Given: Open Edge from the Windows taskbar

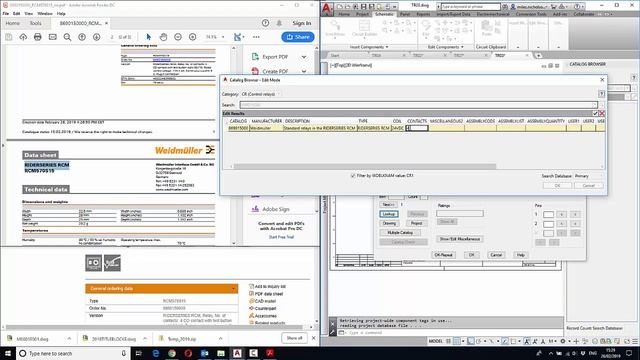Looking at the screenshot, I should (156, 353).
